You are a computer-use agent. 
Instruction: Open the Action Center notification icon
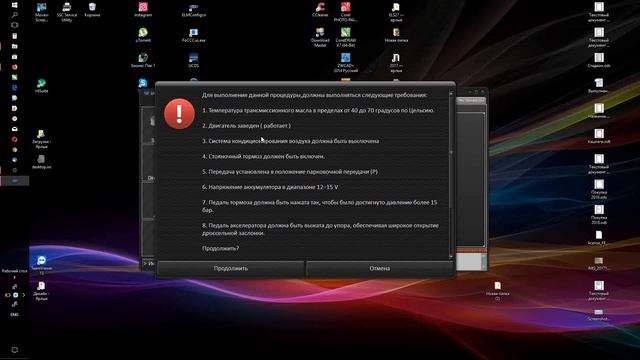(x=15, y=350)
